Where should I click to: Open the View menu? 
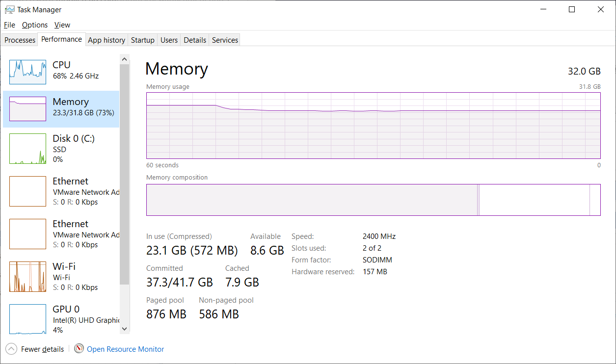pos(62,25)
